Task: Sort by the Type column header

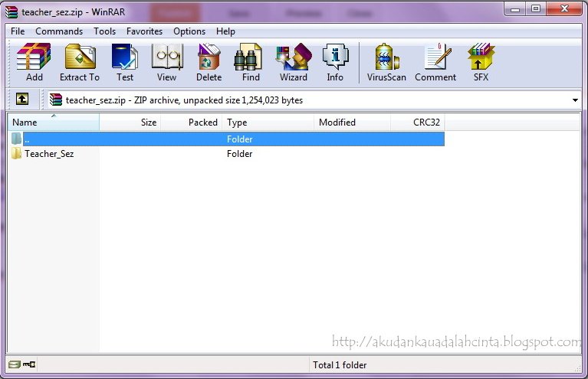Action: pyautogui.click(x=268, y=122)
